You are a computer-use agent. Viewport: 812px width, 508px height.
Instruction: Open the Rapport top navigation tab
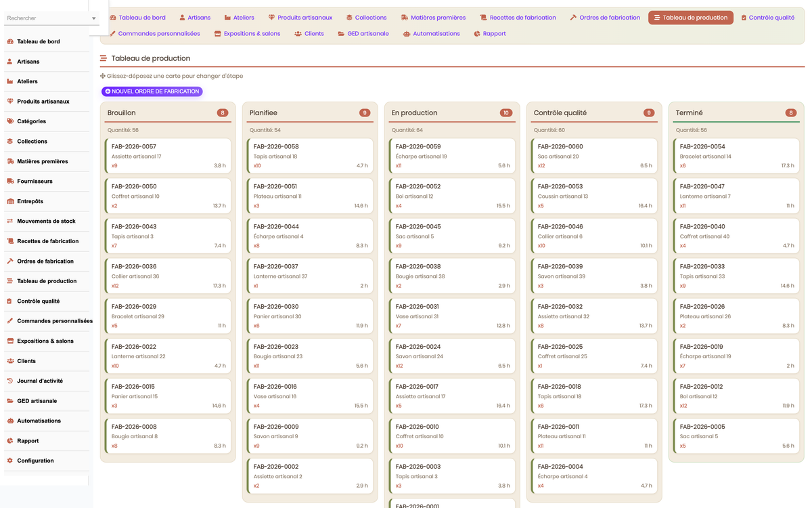(x=490, y=33)
